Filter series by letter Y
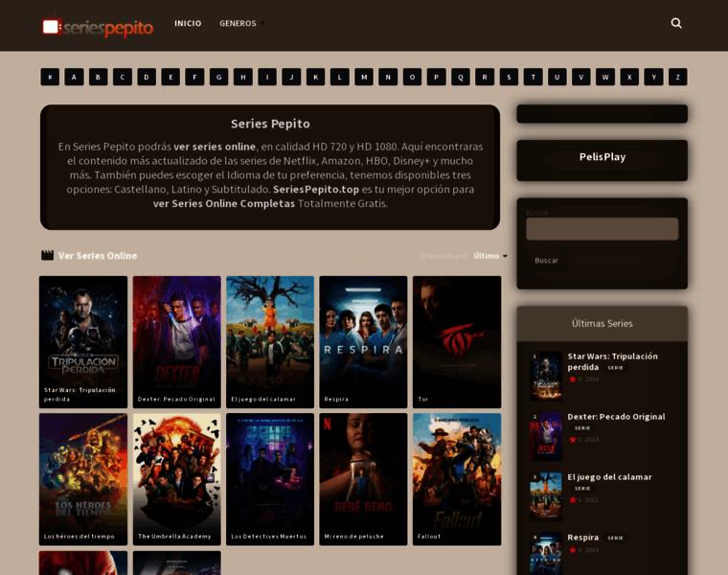This screenshot has height=575, width=728. 653,77
